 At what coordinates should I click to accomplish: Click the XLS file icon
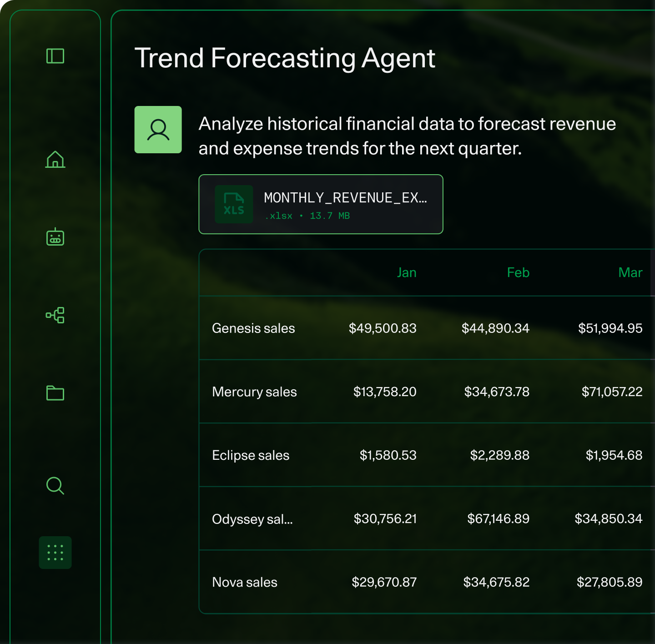[234, 204]
